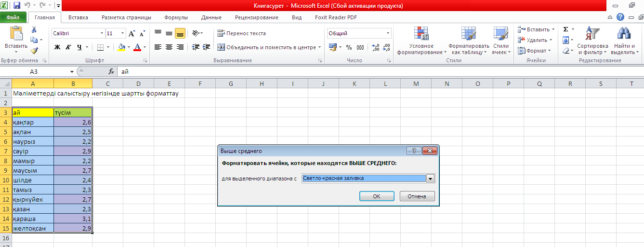Increase decimal places
Viewport: 644px width, 247px height.
tap(376, 47)
